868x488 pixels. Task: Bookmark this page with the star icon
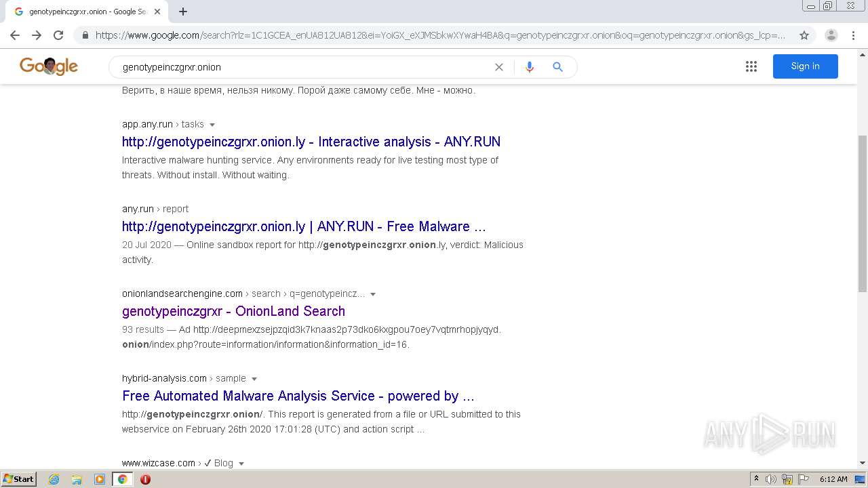[804, 35]
